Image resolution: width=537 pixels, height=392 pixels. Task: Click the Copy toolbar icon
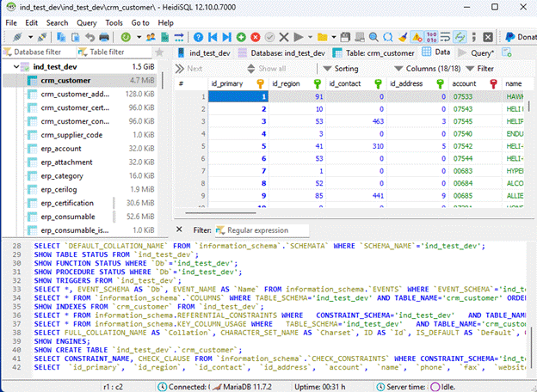[61, 37]
